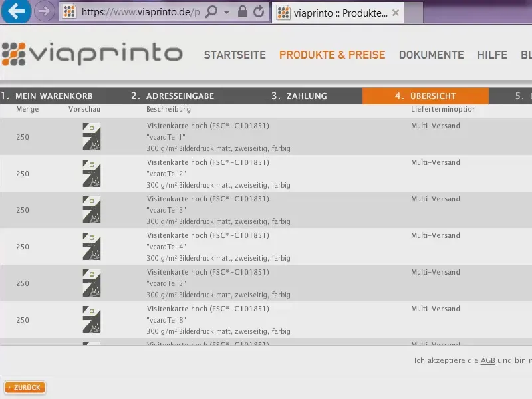Click the "vcardTeil1" document name
Viewport: 532px width, 399px height.
tap(166, 137)
